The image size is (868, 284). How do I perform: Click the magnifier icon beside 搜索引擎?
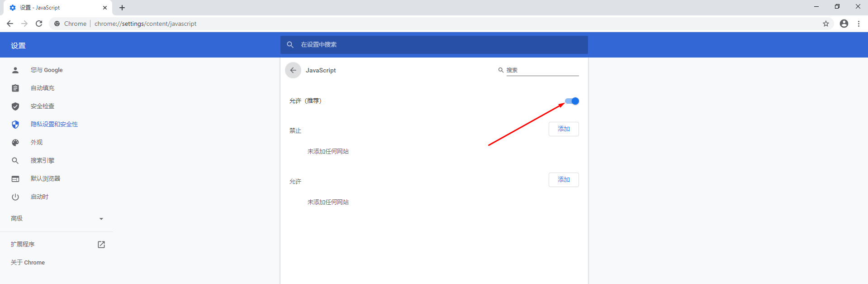(x=15, y=160)
